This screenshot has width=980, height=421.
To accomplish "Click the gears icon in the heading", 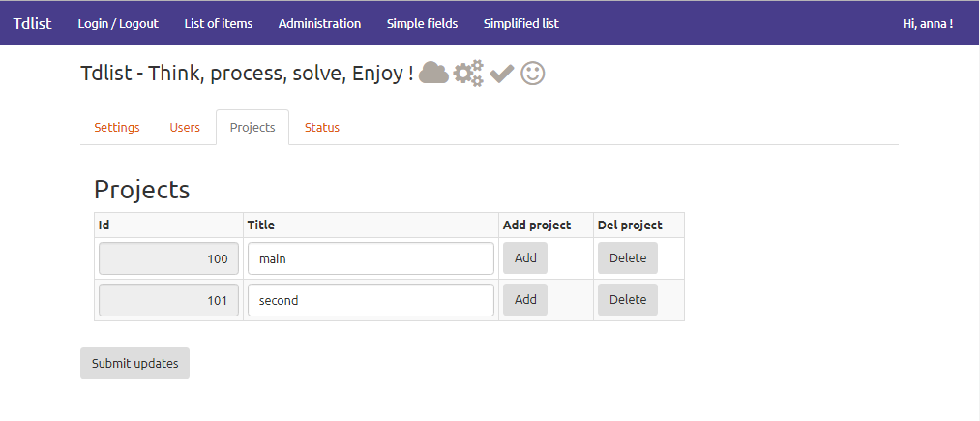I will (x=468, y=74).
